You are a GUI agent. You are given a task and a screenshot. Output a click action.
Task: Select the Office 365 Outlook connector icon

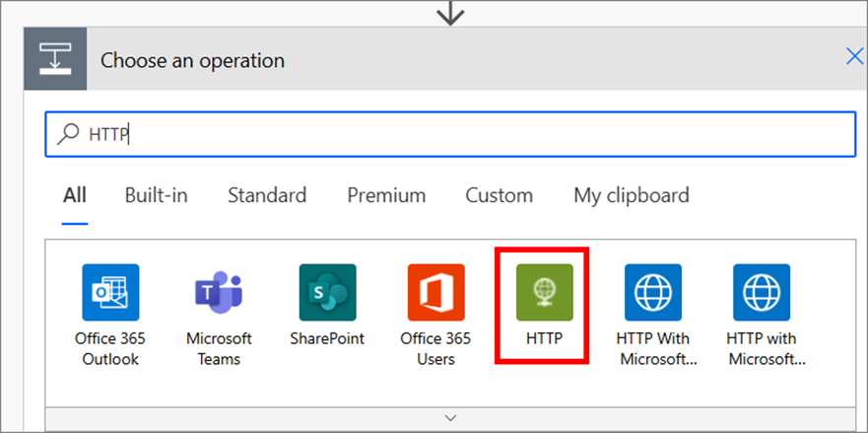[110, 293]
